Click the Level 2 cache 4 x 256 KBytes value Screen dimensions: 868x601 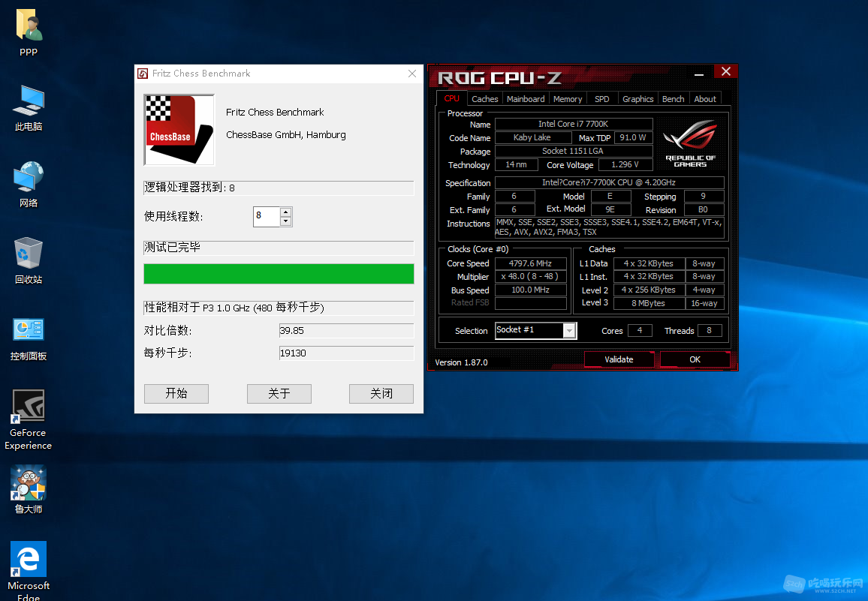coord(649,290)
